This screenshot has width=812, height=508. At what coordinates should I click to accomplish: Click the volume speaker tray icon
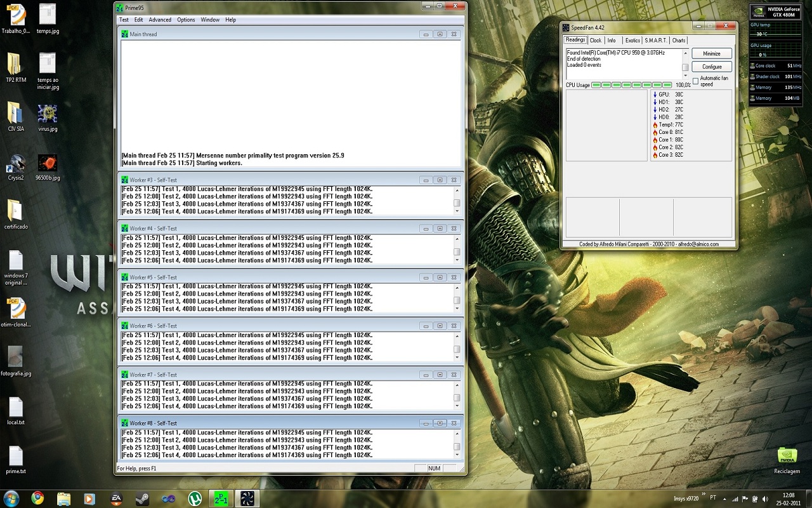765,498
